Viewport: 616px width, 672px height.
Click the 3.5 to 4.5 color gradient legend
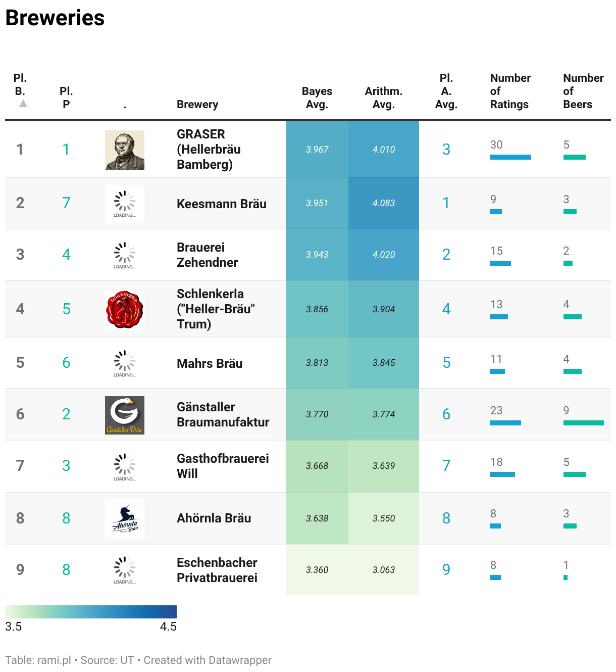point(91,611)
